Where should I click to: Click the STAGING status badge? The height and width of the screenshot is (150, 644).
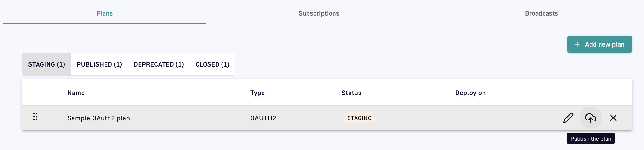[x=359, y=118]
